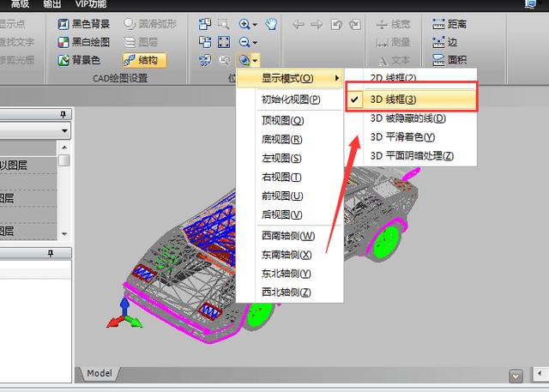The width and height of the screenshot is (549, 392).
Task: Click the zoom out magnifier icon
Action: (x=244, y=42)
